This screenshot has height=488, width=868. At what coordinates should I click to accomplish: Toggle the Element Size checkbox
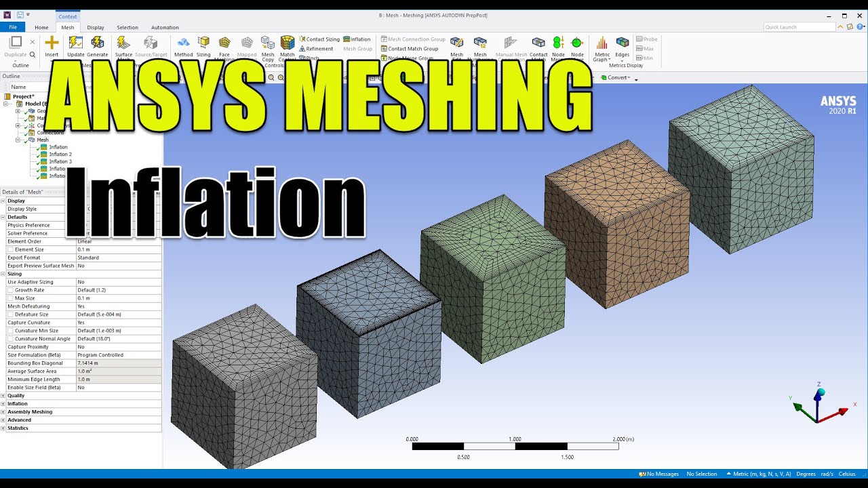pyautogui.click(x=10, y=249)
